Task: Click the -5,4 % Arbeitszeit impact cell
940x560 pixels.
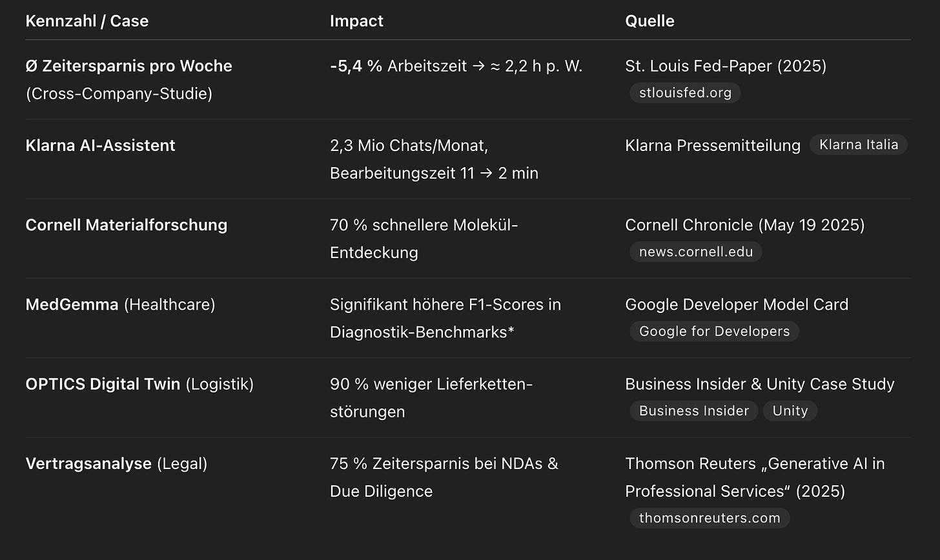Action: tap(456, 66)
